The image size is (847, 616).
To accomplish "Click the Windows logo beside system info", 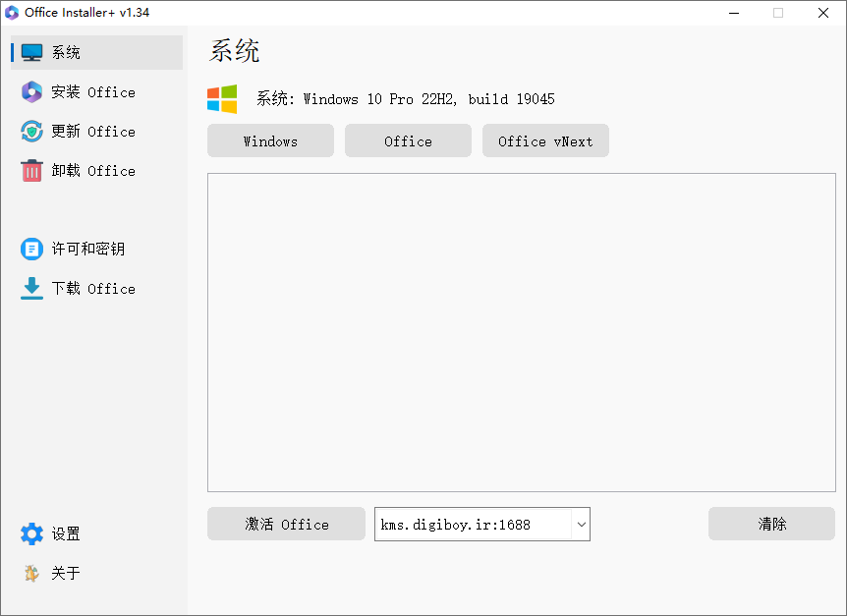I will pos(221,98).
